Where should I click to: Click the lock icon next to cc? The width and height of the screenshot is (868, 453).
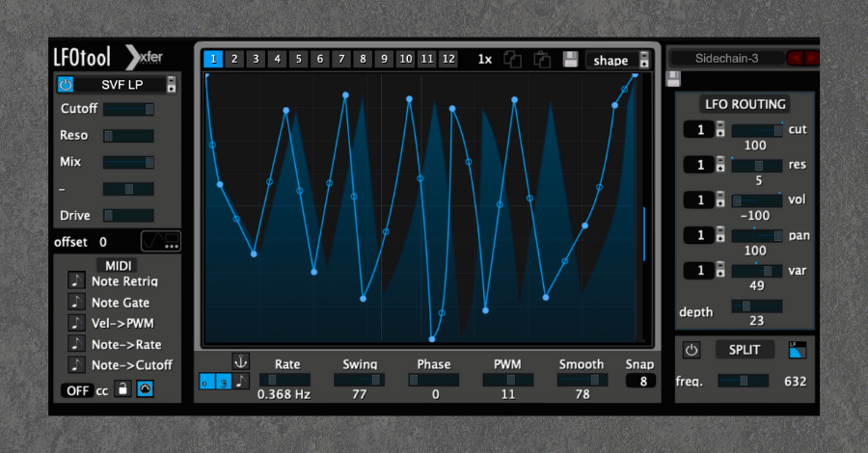[x=122, y=389]
